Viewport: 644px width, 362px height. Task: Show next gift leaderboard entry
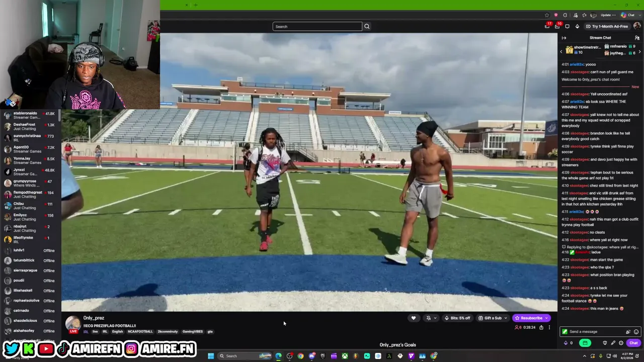pyautogui.click(x=639, y=51)
